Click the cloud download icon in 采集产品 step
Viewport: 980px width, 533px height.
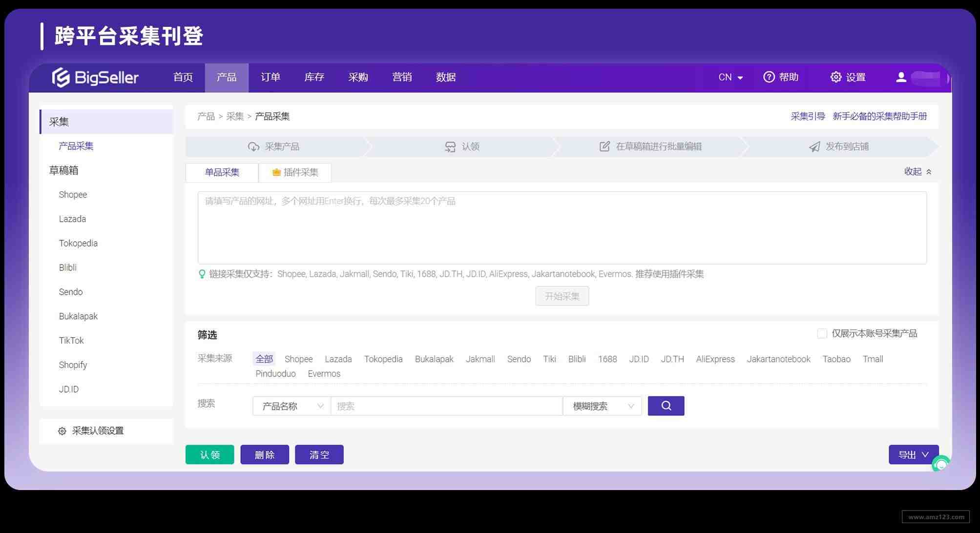coord(253,146)
